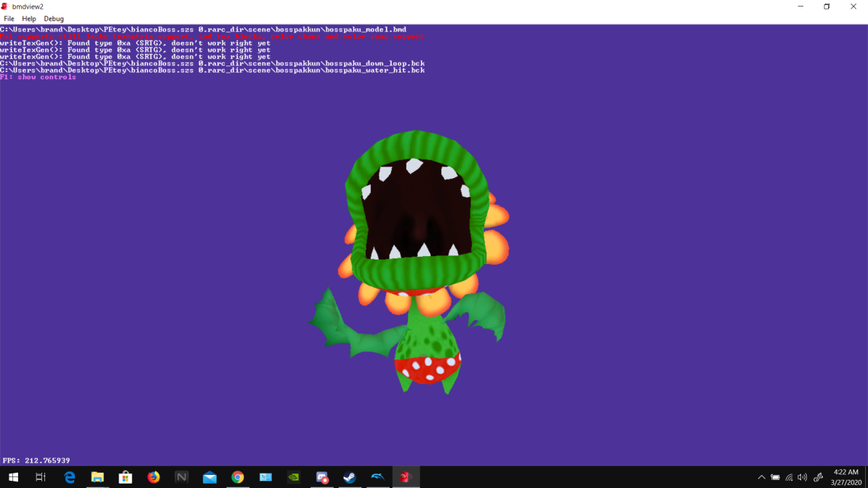
Task: Open Task View from the taskbar
Action: (x=41, y=477)
